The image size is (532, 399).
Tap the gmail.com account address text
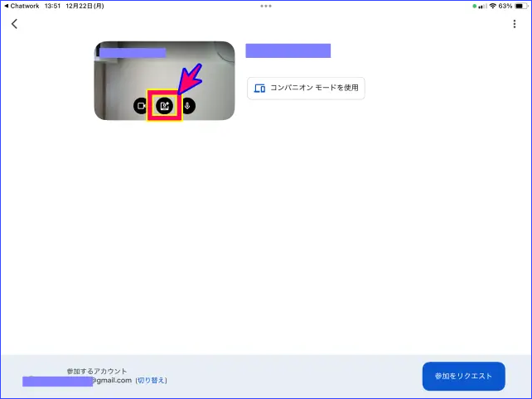(112, 380)
